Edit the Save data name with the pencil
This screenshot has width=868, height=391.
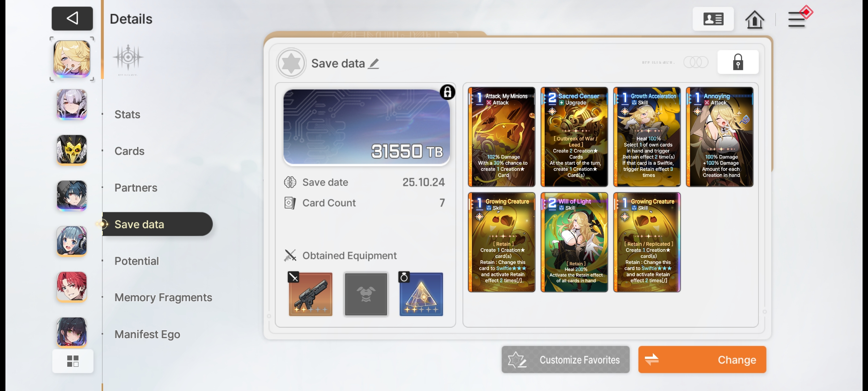[x=374, y=64]
